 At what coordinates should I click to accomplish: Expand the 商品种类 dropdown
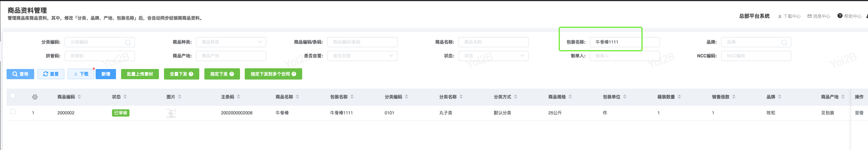tap(231, 42)
